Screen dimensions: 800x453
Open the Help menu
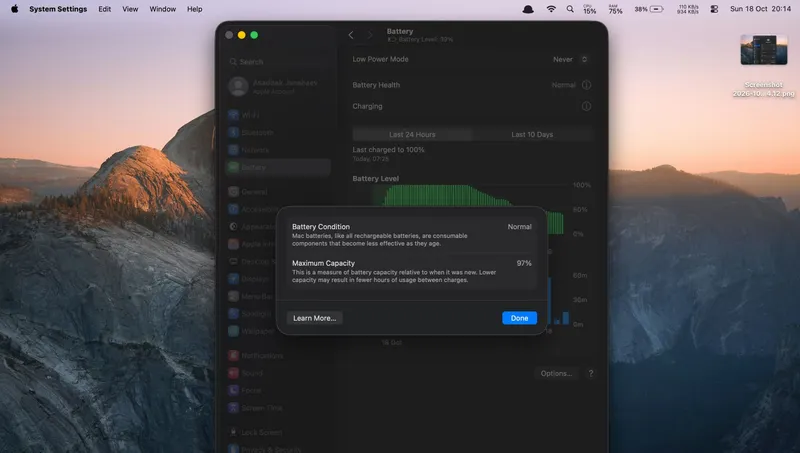tap(194, 9)
